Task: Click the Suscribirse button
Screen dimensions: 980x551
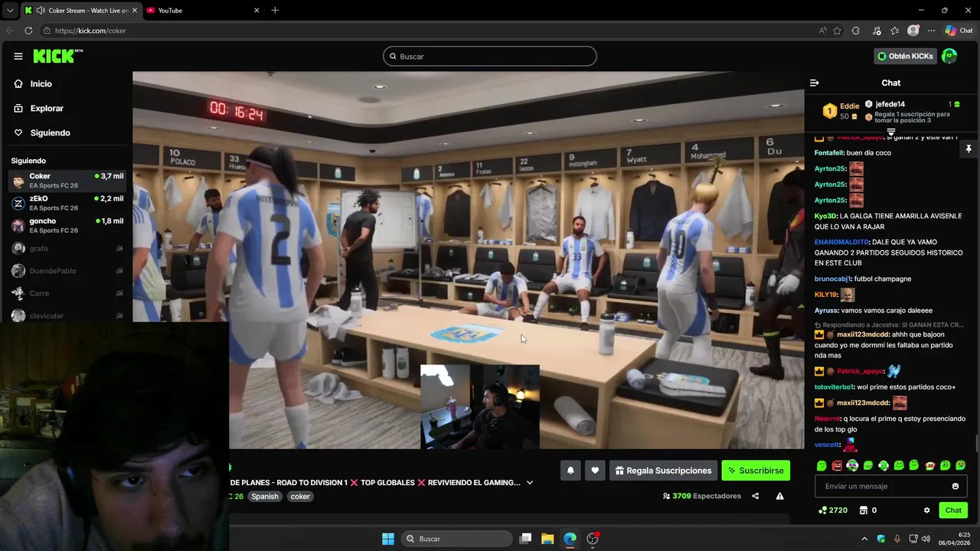Action: tap(756, 471)
